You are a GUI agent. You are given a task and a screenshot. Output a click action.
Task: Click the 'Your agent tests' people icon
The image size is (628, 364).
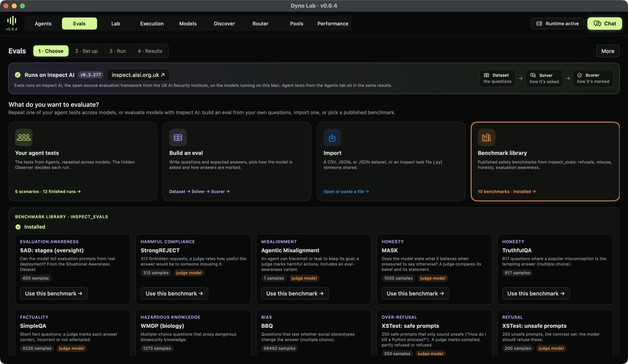point(24,137)
